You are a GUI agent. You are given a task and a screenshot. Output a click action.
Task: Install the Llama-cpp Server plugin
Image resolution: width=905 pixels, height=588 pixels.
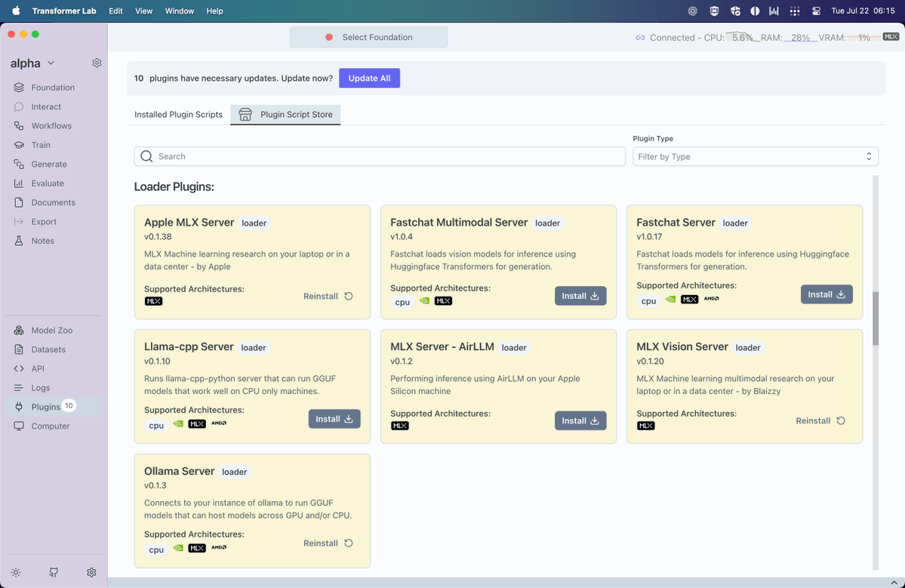(x=334, y=419)
